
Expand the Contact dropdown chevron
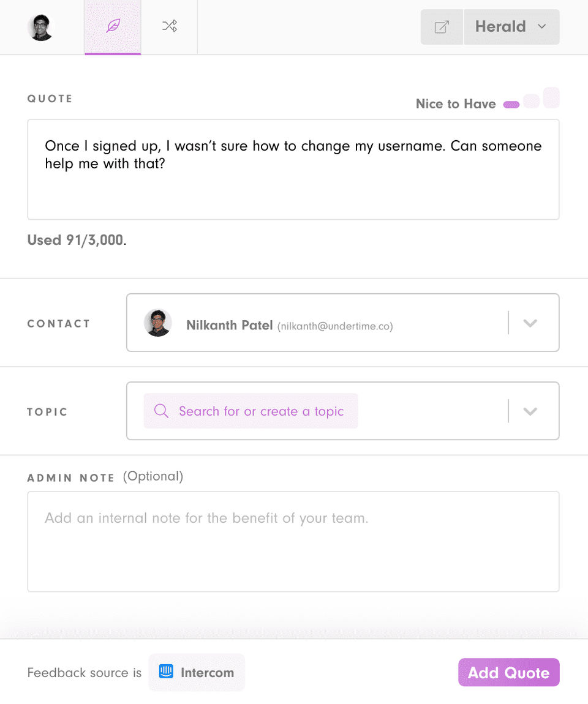[530, 323]
